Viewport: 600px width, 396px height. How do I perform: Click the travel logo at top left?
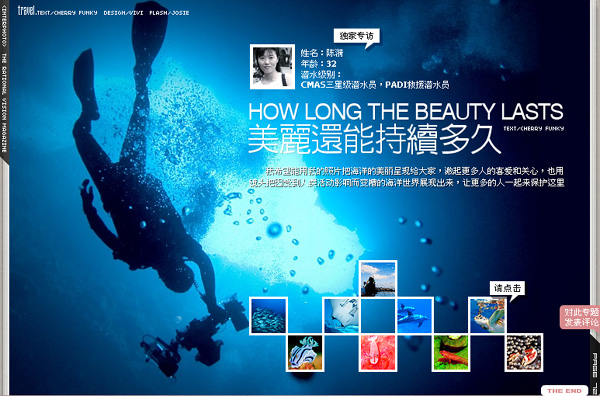pyautogui.click(x=26, y=10)
